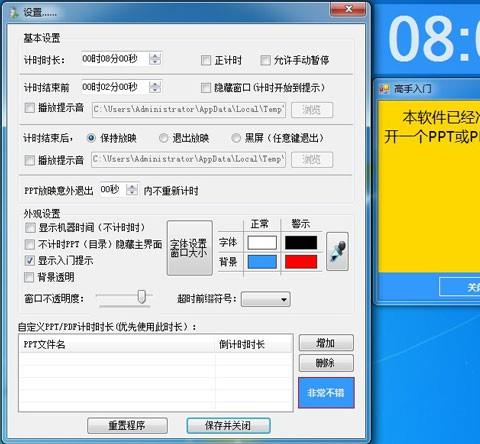480x444 pixels.
Task: Select 退出放映 radio option
Action: click(x=163, y=138)
